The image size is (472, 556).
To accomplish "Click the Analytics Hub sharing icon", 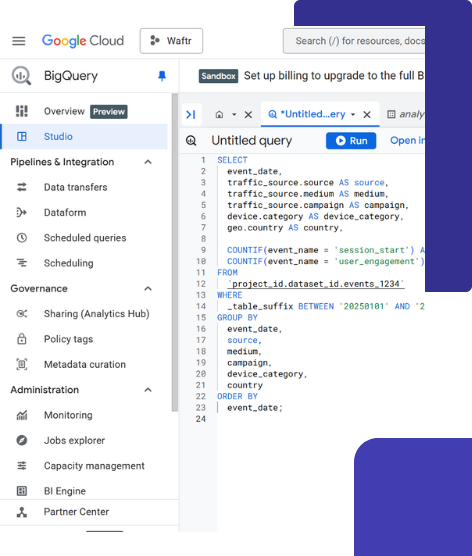I will [x=22, y=313].
